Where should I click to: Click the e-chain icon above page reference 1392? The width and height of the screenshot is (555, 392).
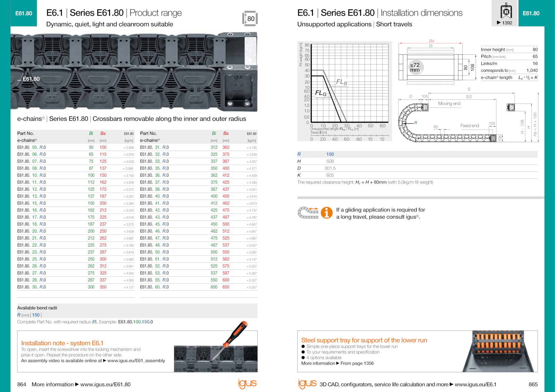[x=506, y=11]
